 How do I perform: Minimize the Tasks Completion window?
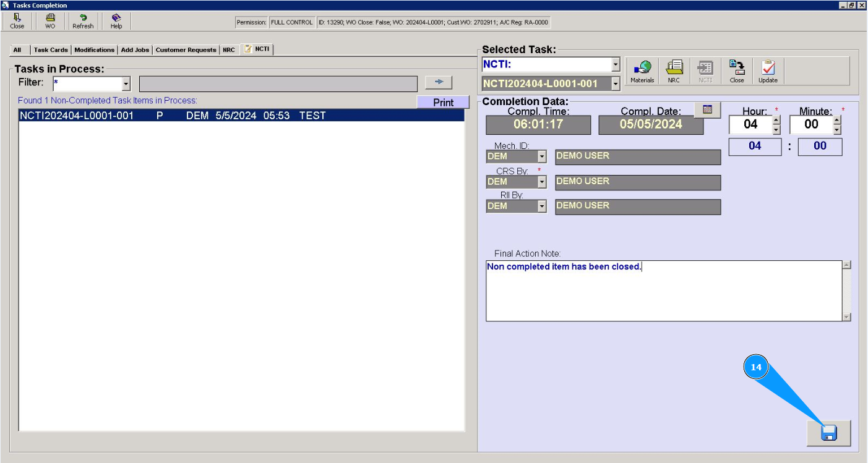[843, 5]
